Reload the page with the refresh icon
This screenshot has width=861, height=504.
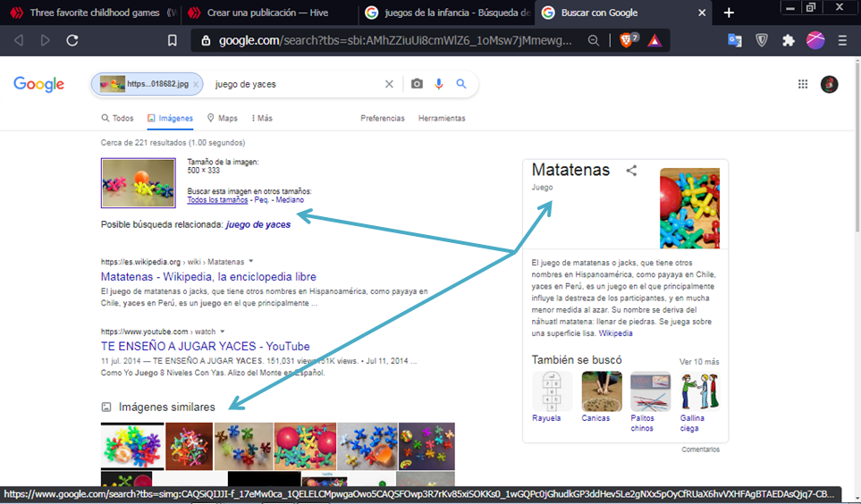(x=72, y=40)
